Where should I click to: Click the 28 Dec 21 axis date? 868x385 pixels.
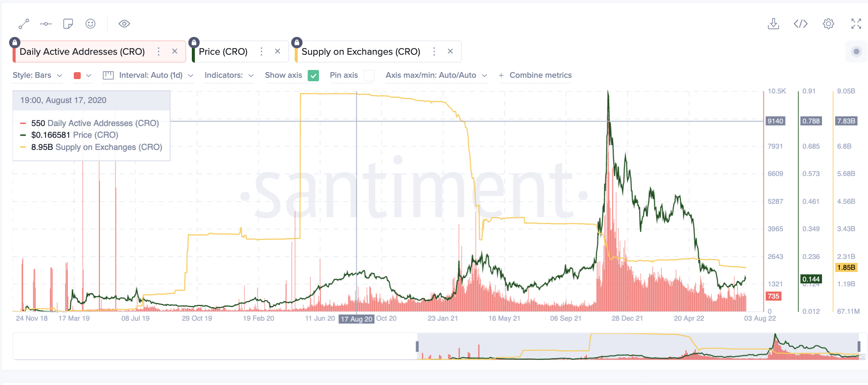[x=627, y=319]
